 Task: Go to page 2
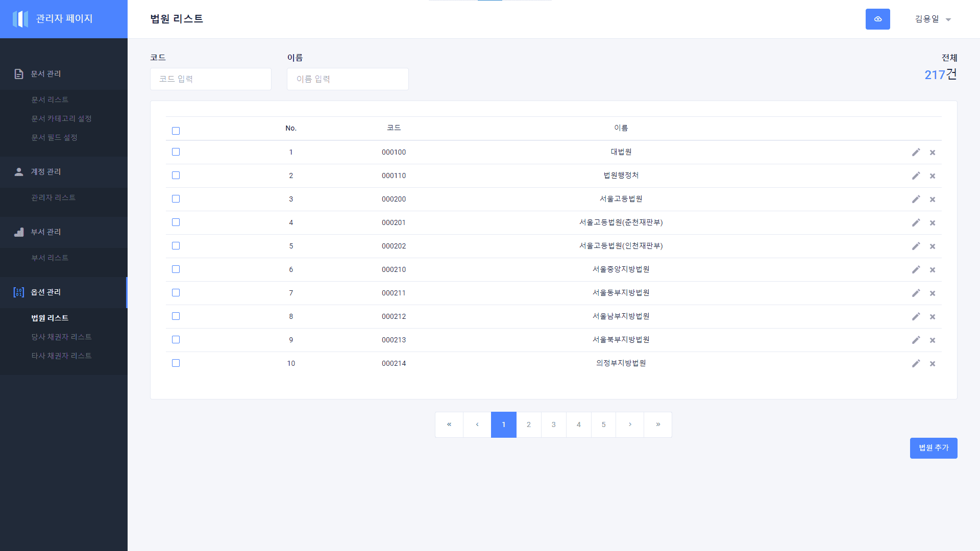(529, 424)
